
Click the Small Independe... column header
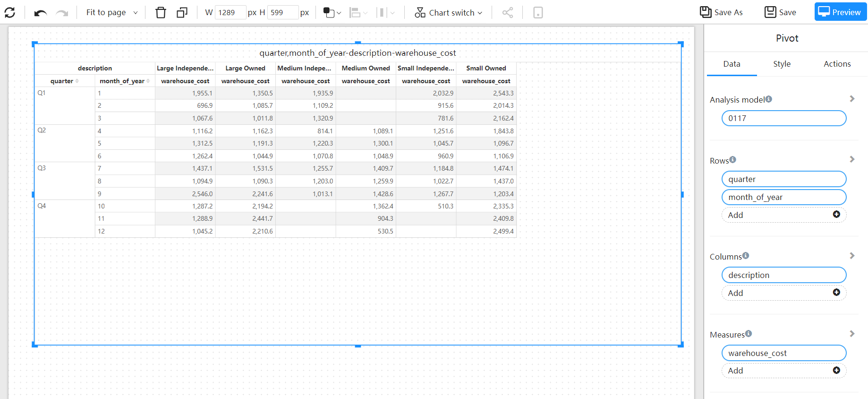426,68
